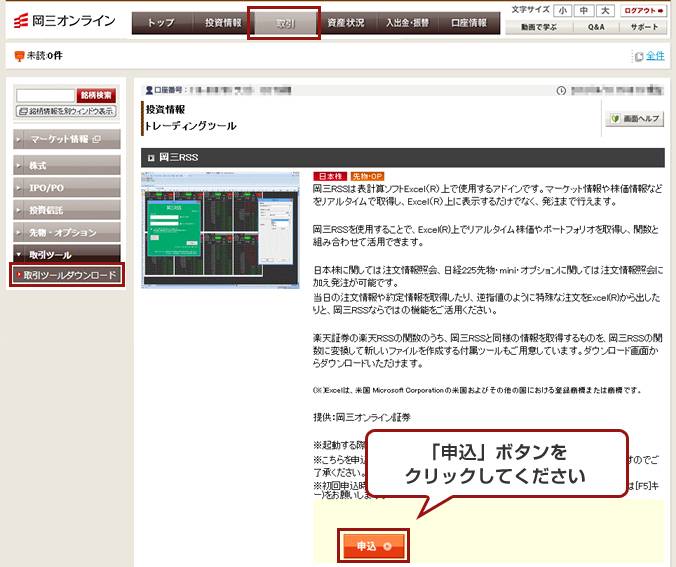Screen dimensions: 676x567
Task: Click 銘柄情報を別ウィンドウ表示 button
Action: [66, 111]
